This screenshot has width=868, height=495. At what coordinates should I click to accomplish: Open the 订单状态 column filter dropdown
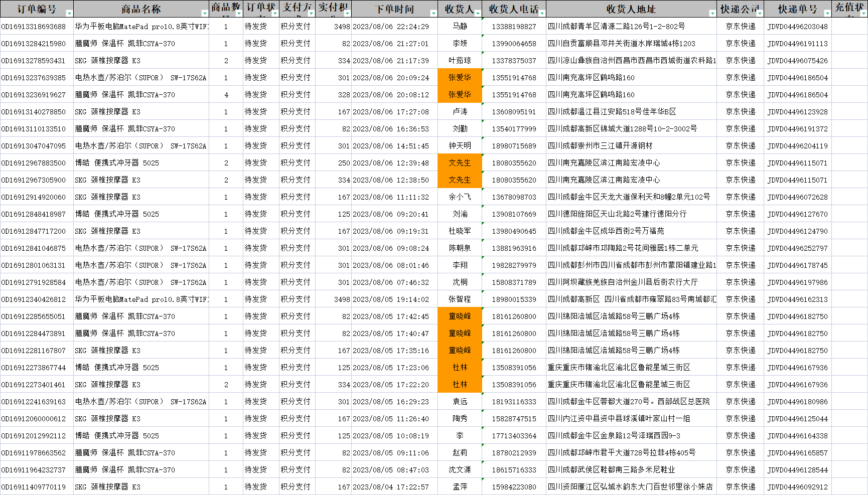pyautogui.click(x=275, y=14)
